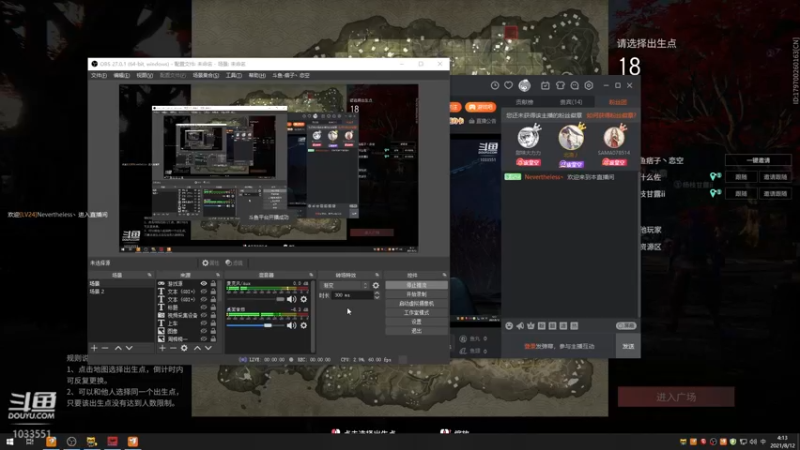This screenshot has height=450, width=800.
Task: Open 麦克风/Aux audio settings gear
Action: tap(304, 299)
